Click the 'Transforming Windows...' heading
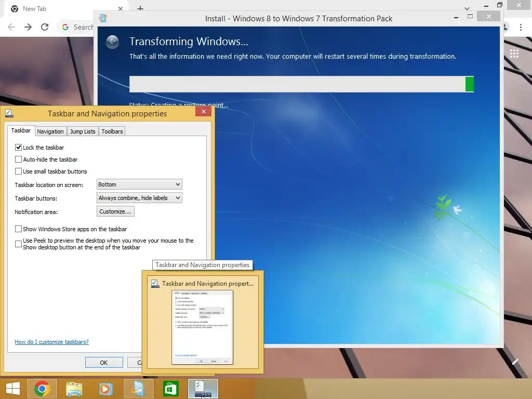 click(189, 42)
